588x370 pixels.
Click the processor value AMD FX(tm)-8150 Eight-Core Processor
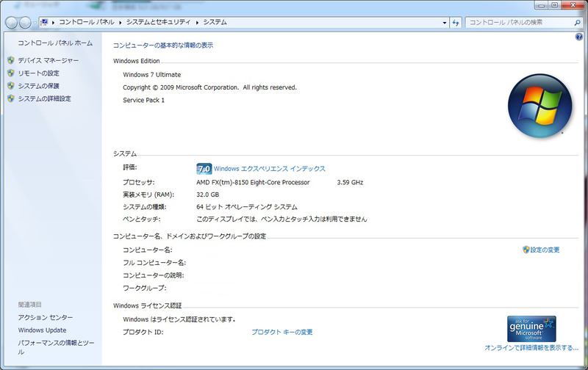[x=253, y=182]
